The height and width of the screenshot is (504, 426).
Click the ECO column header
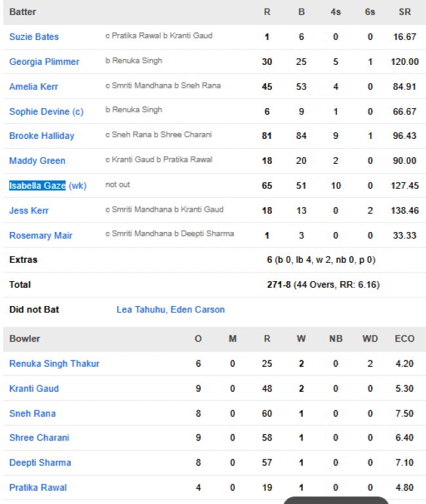pyautogui.click(x=404, y=339)
